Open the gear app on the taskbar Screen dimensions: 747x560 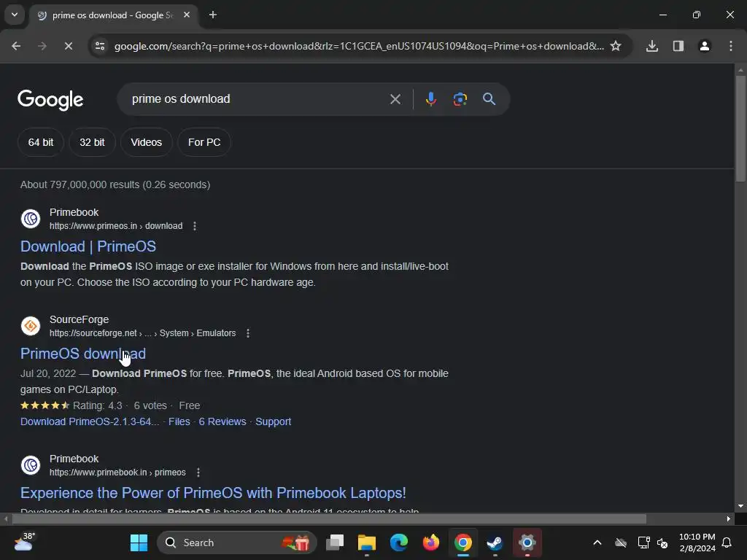[x=527, y=542]
